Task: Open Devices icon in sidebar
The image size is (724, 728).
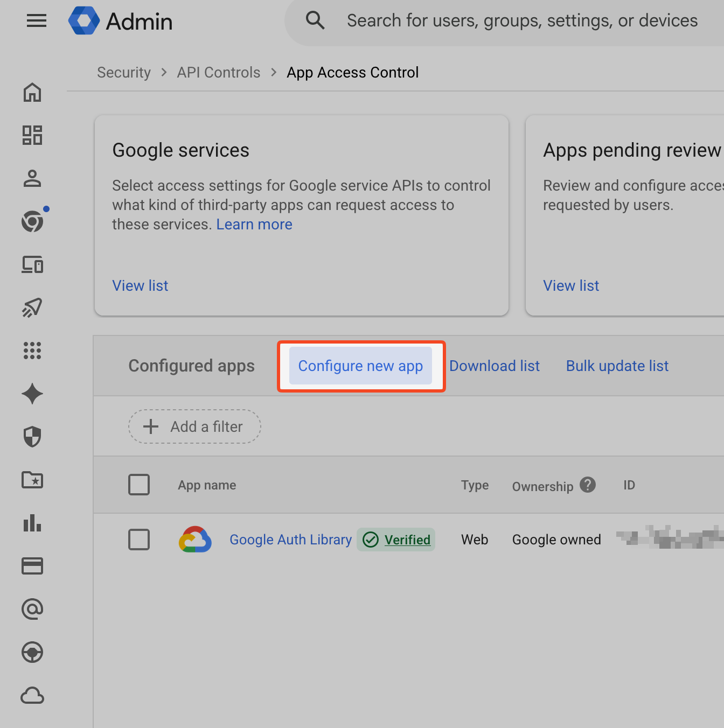Action: 32,264
